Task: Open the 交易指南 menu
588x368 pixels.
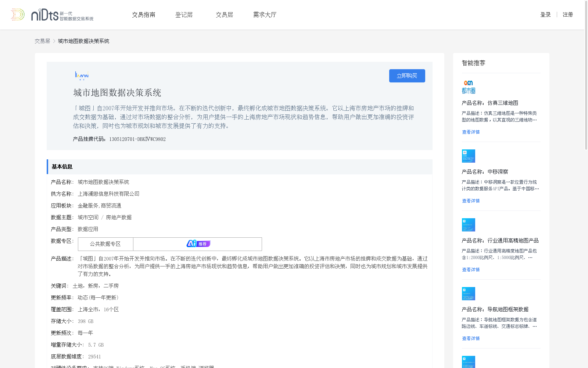Action: [144, 15]
